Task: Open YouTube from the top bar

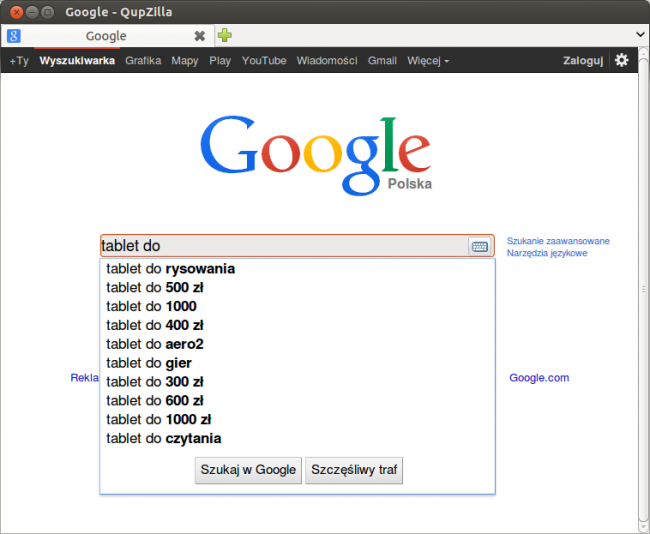Action: click(x=264, y=61)
